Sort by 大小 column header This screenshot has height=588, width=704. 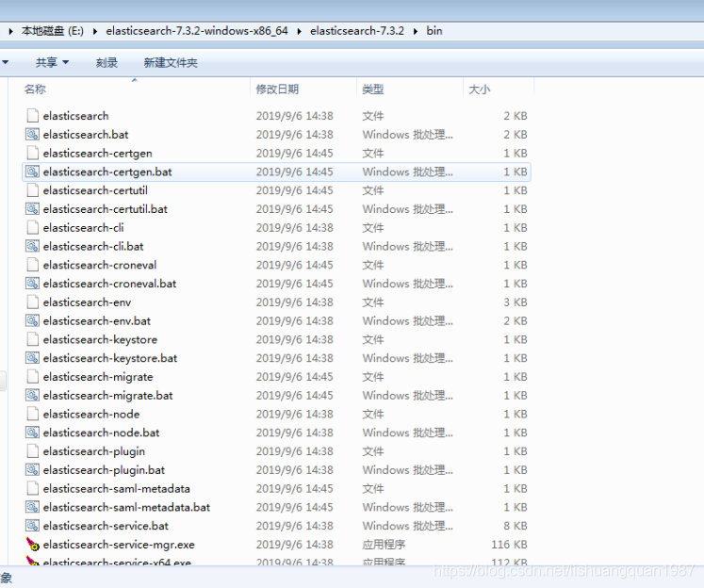click(479, 89)
